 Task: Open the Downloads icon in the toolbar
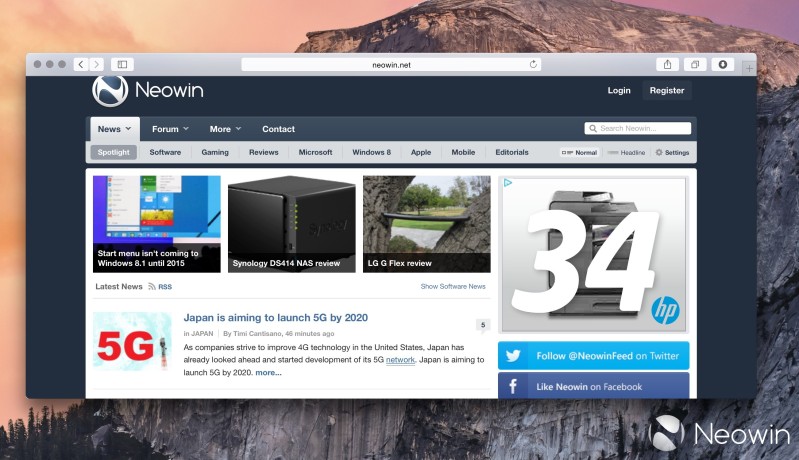pos(723,64)
